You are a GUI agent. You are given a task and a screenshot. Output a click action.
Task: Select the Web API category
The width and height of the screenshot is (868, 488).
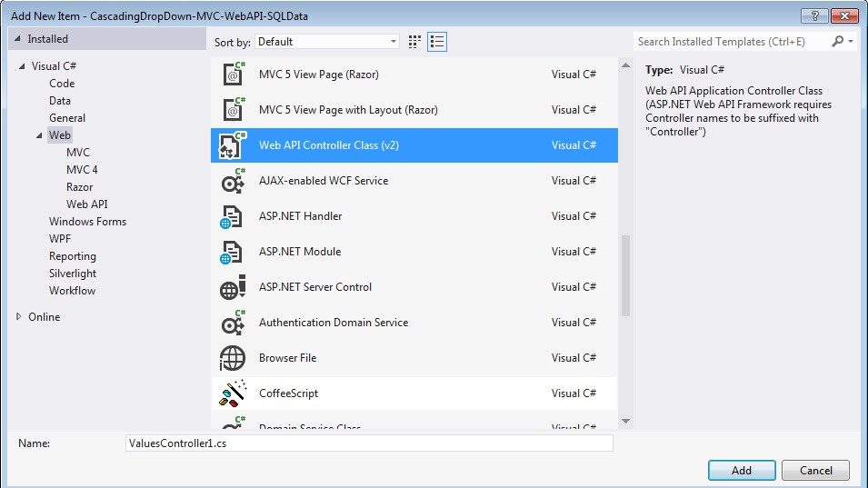click(x=86, y=204)
